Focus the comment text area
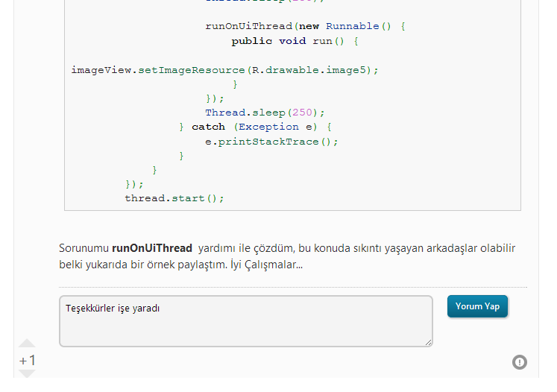557x392 pixels. click(246, 321)
